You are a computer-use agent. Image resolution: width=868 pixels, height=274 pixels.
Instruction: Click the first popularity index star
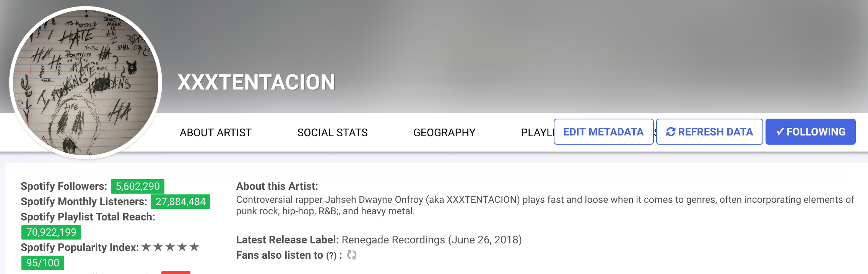(146, 247)
